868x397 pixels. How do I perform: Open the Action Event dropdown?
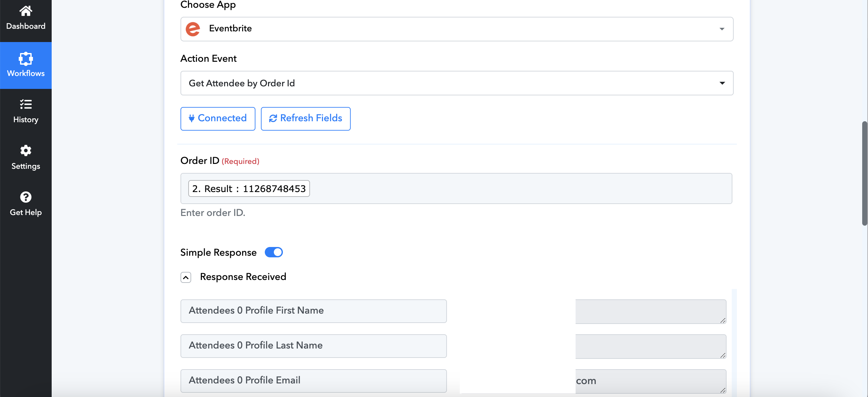click(x=457, y=83)
